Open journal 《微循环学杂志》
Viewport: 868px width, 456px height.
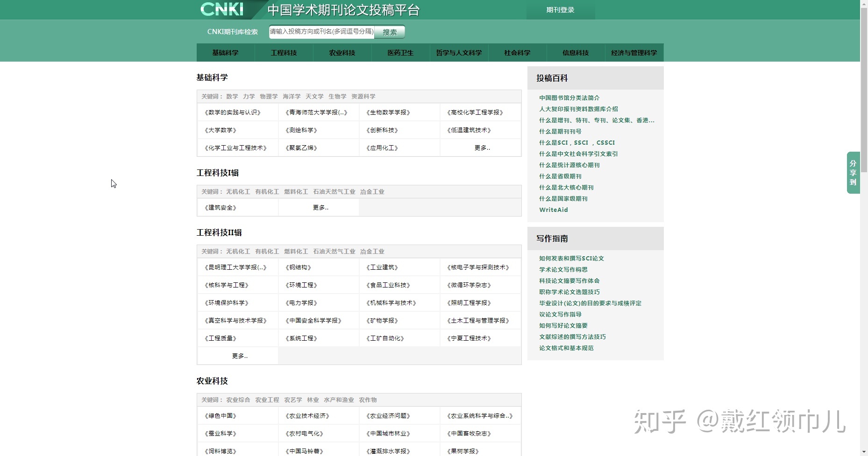click(469, 285)
